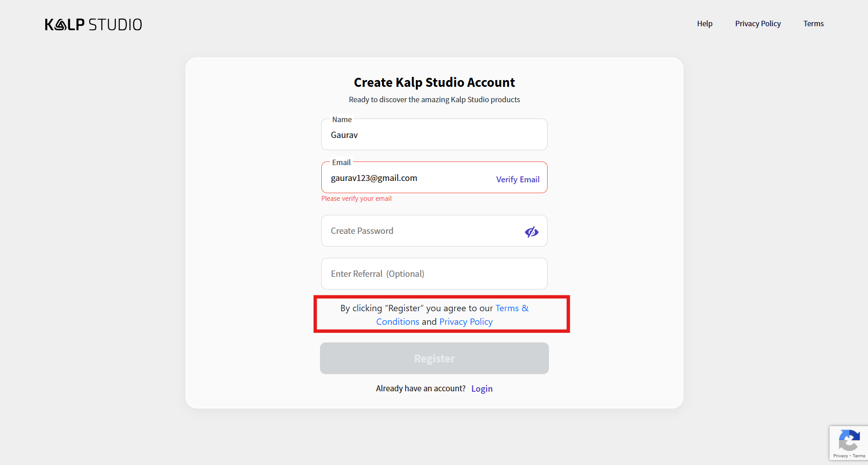Screen dimensions: 868x465
Task: Click the "Create Kalp Studio Account" heading
Action: click(434, 83)
